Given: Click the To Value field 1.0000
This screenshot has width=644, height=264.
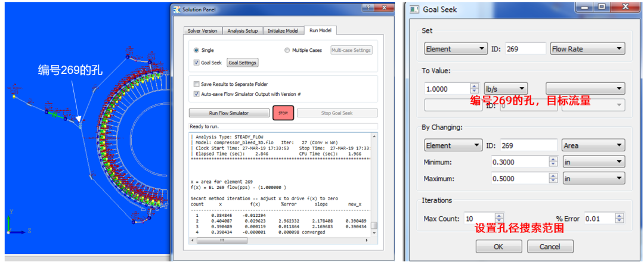Looking at the screenshot, I should [447, 89].
